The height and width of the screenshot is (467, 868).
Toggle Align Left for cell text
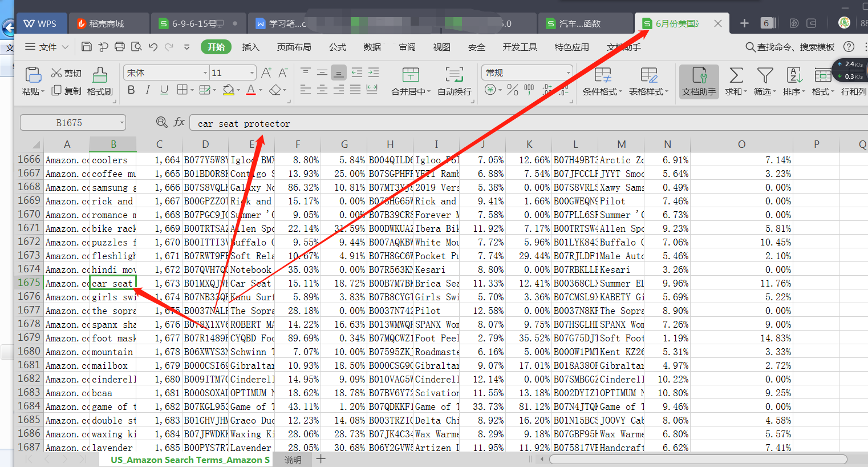tap(306, 90)
